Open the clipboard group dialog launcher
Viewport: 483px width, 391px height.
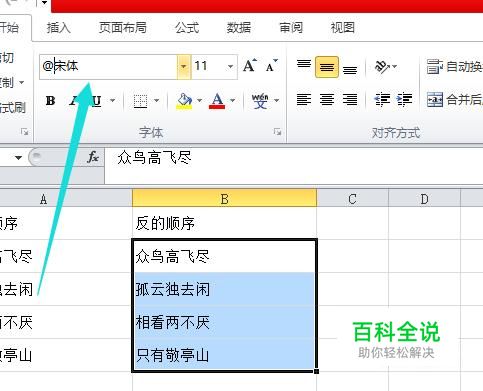[24, 132]
